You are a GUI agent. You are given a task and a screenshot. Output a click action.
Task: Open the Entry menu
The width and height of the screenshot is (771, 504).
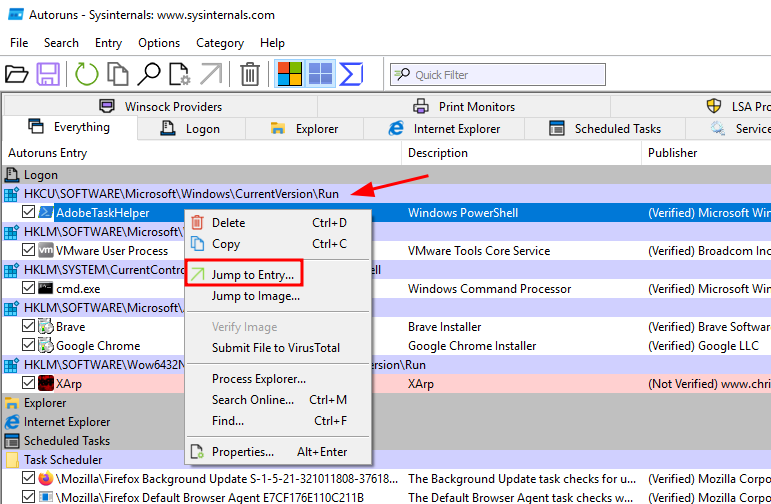108,43
